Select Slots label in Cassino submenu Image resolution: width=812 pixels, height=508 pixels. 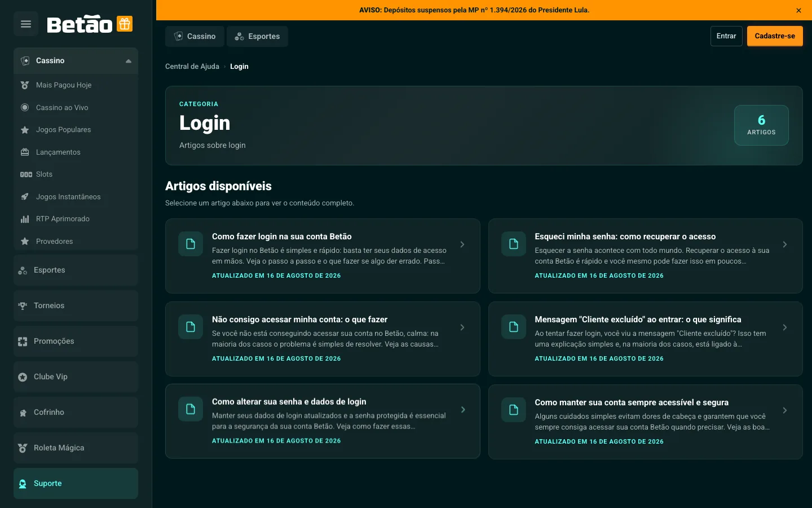coord(44,174)
